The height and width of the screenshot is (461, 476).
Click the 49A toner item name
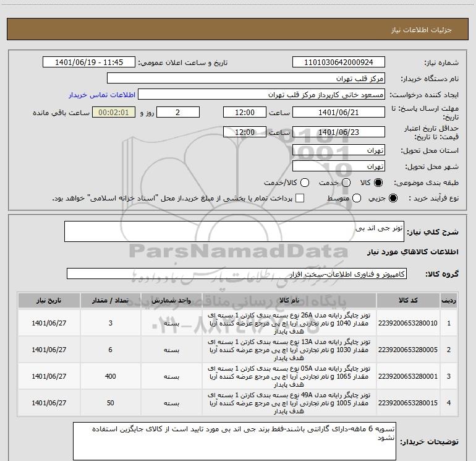point(289,403)
